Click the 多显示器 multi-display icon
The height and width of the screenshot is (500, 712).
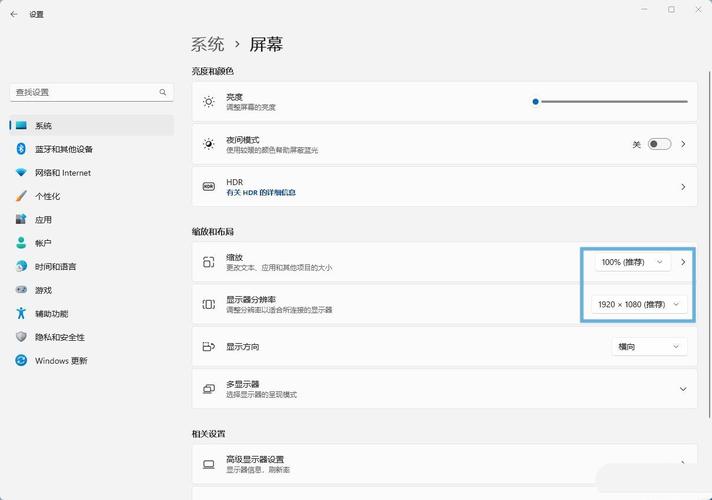208,389
